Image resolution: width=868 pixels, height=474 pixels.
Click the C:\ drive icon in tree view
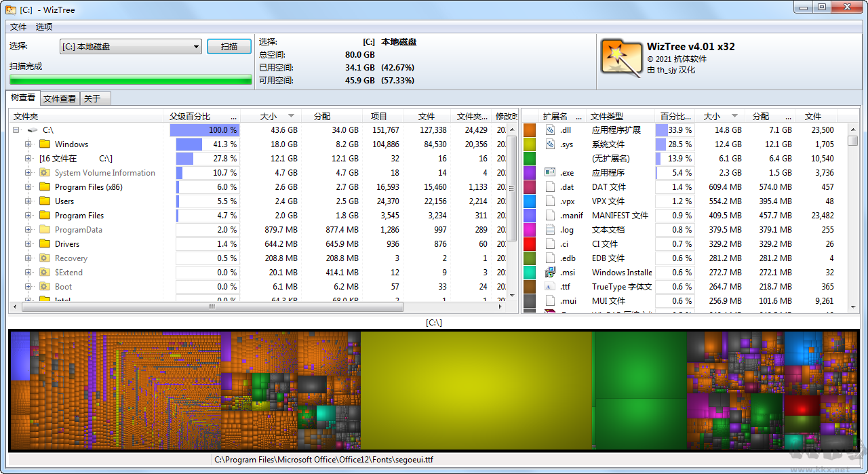pyautogui.click(x=33, y=130)
